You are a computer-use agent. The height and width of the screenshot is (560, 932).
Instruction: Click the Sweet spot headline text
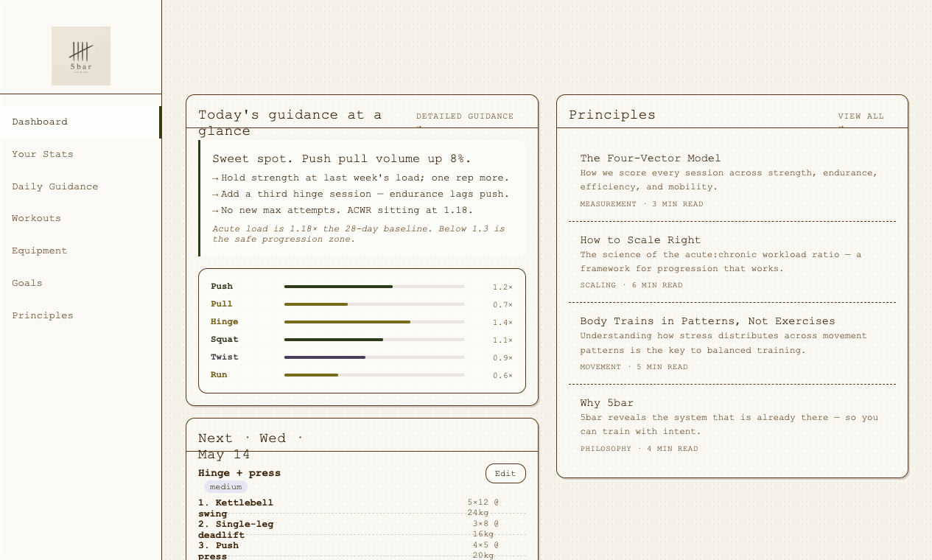click(342, 159)
